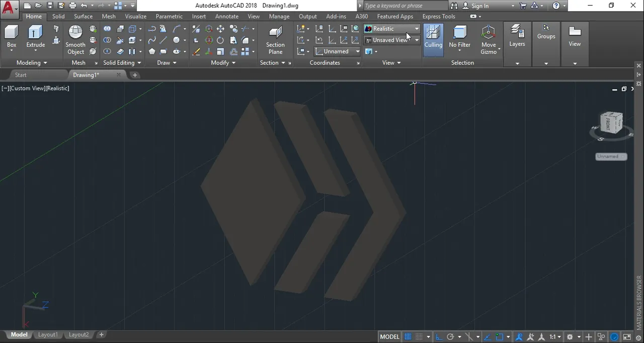Open the Sign In dropdown
The height and width of the screenshot is (343, 644).
[488, 6]
